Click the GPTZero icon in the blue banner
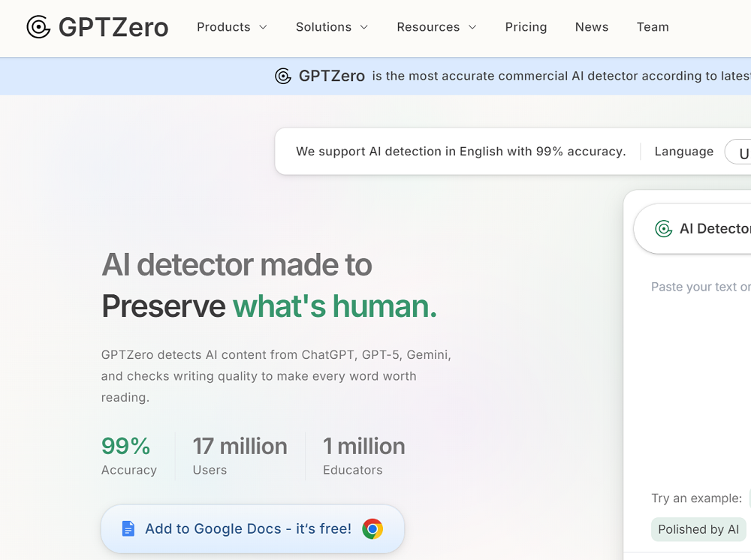Screen dimensions: 751x560 (x=282, y=76)
